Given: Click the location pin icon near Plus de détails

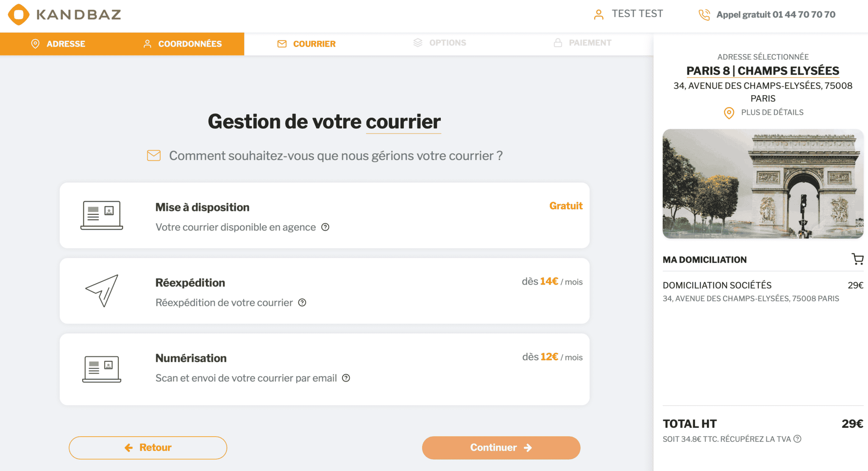Looking at the screenshot, I should tap(729, 113).
